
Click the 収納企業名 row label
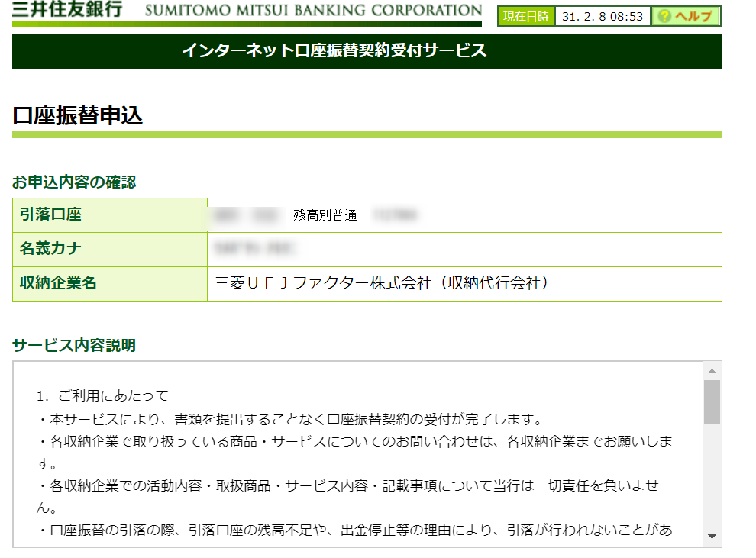[58, 283]
